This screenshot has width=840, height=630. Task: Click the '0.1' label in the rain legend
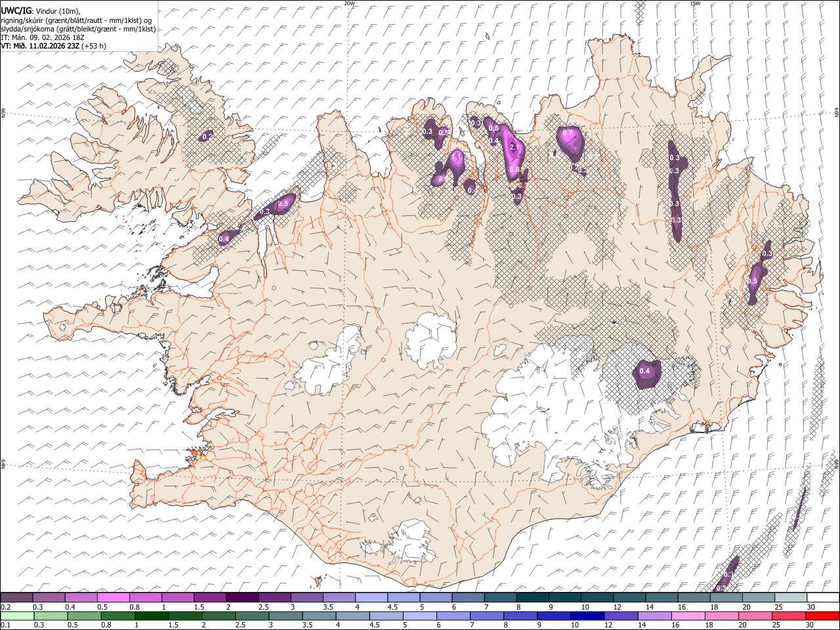coord(5,625)
